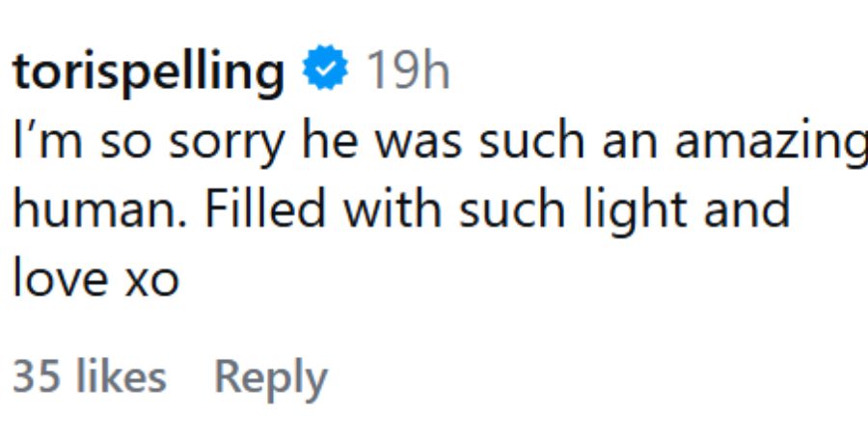The image size is (868, 444).
Task: Open the torispelling profile username link
Action: point(148,74)
